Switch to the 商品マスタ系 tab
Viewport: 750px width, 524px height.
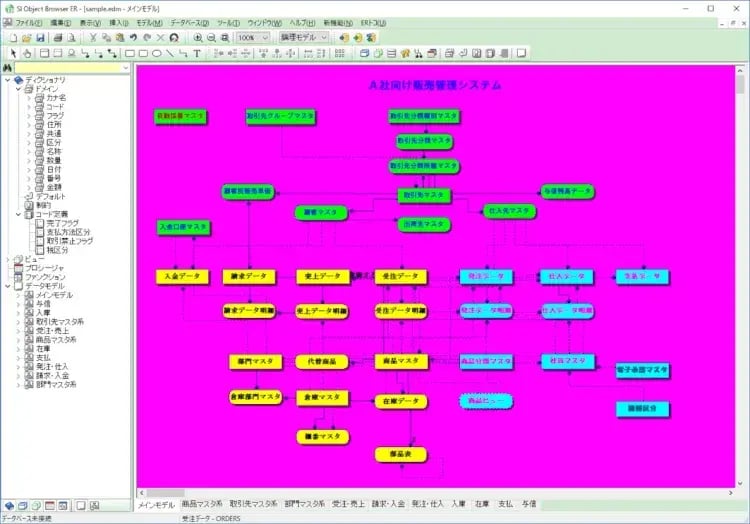point(203,504)
